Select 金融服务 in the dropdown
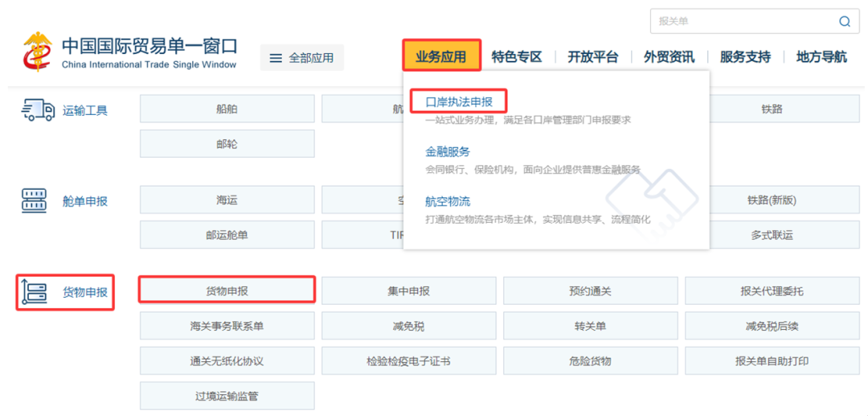 [448, 152]
